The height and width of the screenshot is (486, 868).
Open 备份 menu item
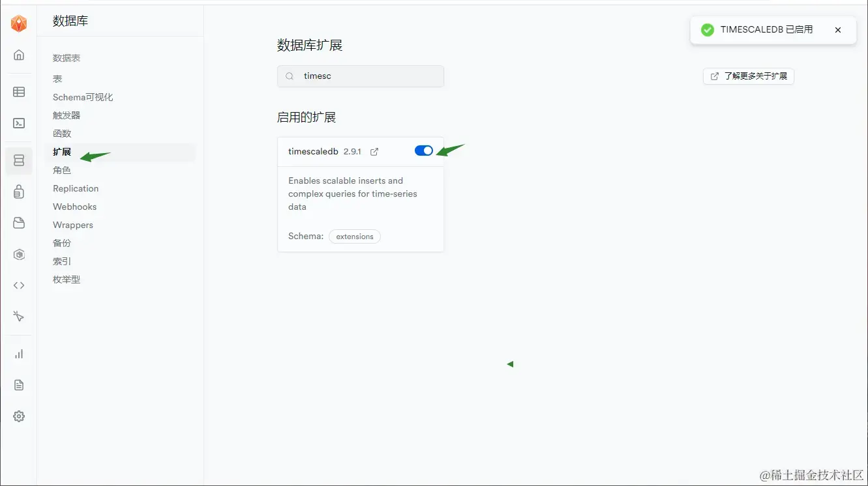click(x=62, y=243)
